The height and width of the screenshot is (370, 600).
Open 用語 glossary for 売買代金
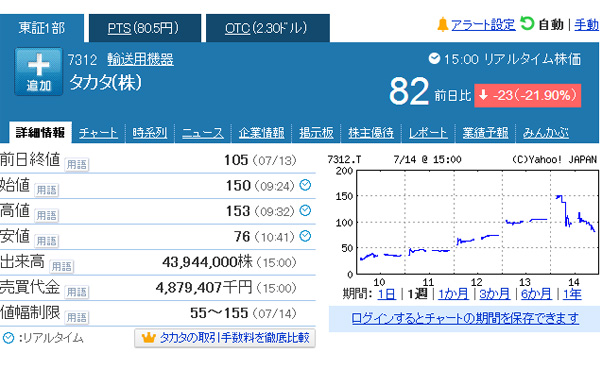(x=77, y=292)
